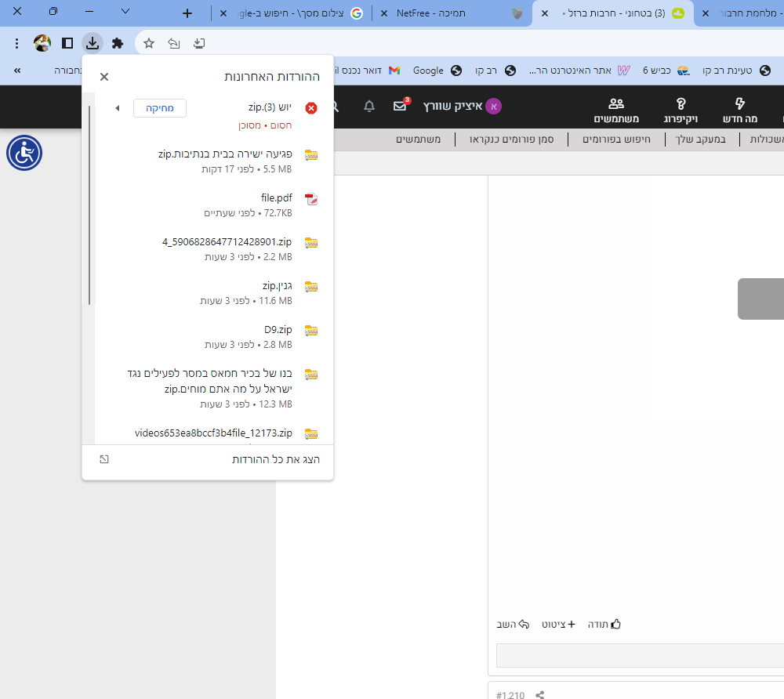Open file.pdf from downloads list
The width and height of the screenshot is (784, 699).
(x=208, y=205)
